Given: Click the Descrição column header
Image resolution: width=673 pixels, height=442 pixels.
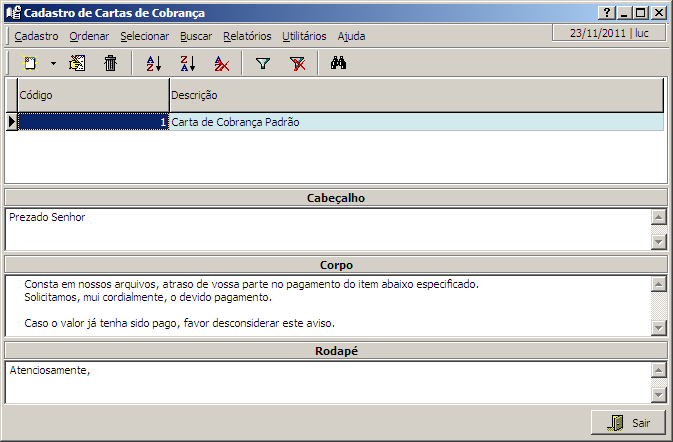Looking at the screenshot, I should tap(415, 96).
